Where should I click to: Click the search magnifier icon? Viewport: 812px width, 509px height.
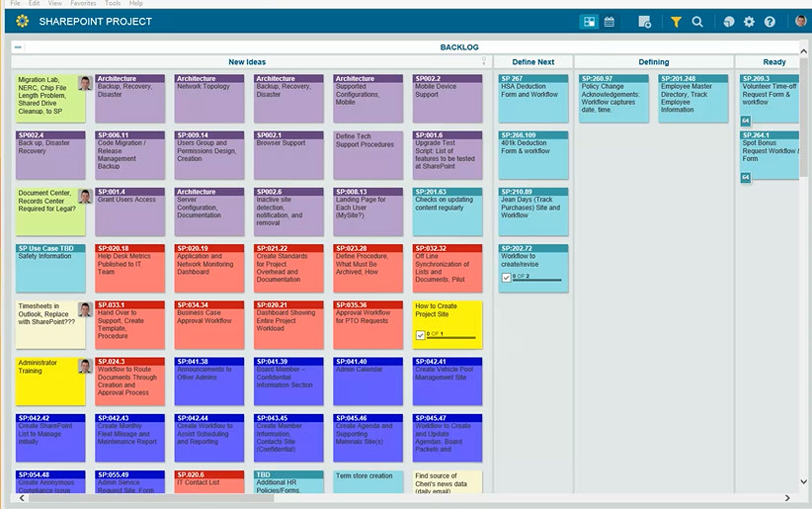tap(697, 21)
